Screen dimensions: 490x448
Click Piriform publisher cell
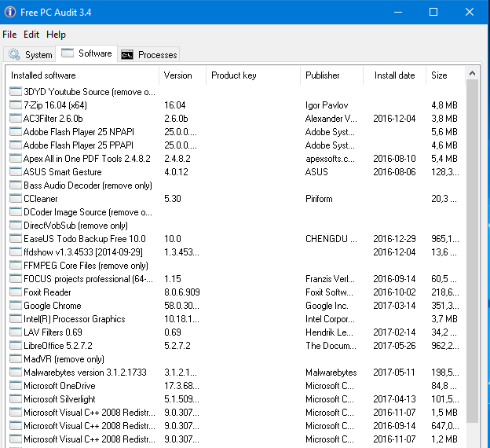click(x=319, y=199)
